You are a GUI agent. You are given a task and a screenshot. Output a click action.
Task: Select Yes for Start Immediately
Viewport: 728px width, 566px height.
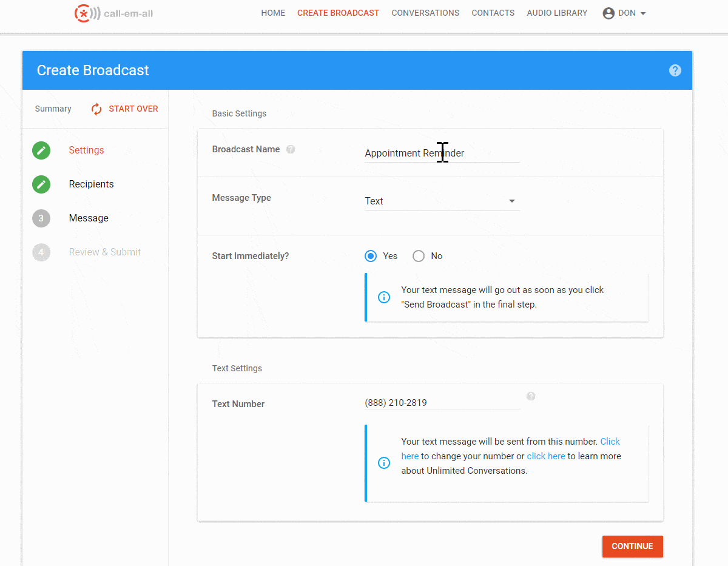[371, 256]
